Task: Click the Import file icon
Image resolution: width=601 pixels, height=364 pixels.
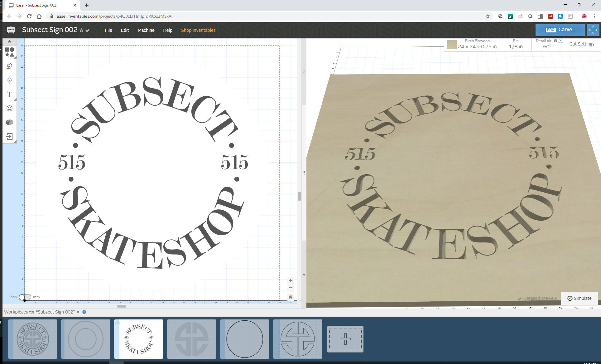Action: 10,136
